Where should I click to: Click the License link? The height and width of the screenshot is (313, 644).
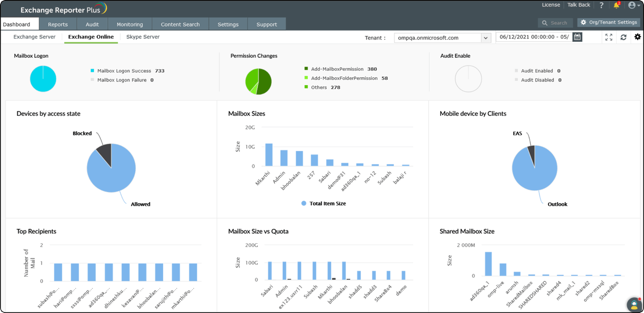coord(551,5)
